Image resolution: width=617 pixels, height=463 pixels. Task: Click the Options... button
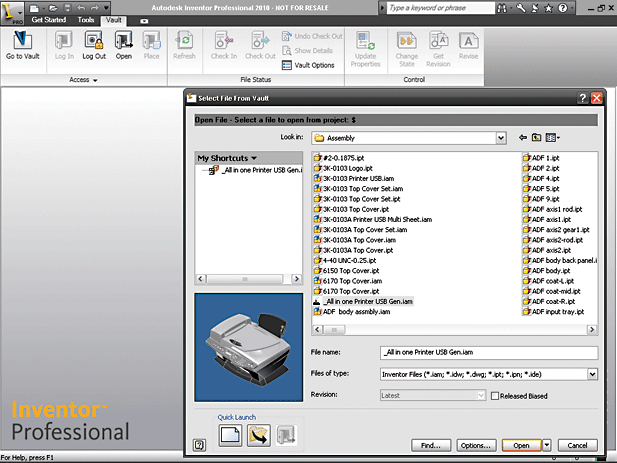[x=476, y=445]
